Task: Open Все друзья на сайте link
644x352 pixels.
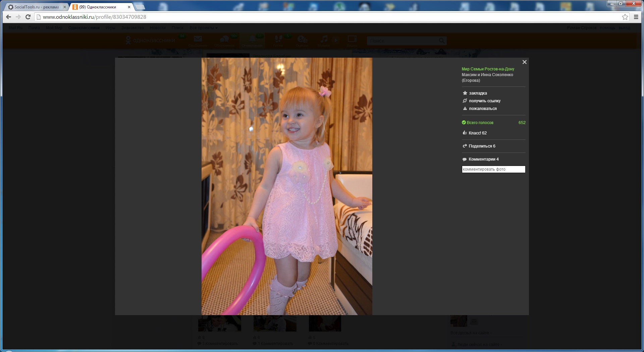Action: 471,333
